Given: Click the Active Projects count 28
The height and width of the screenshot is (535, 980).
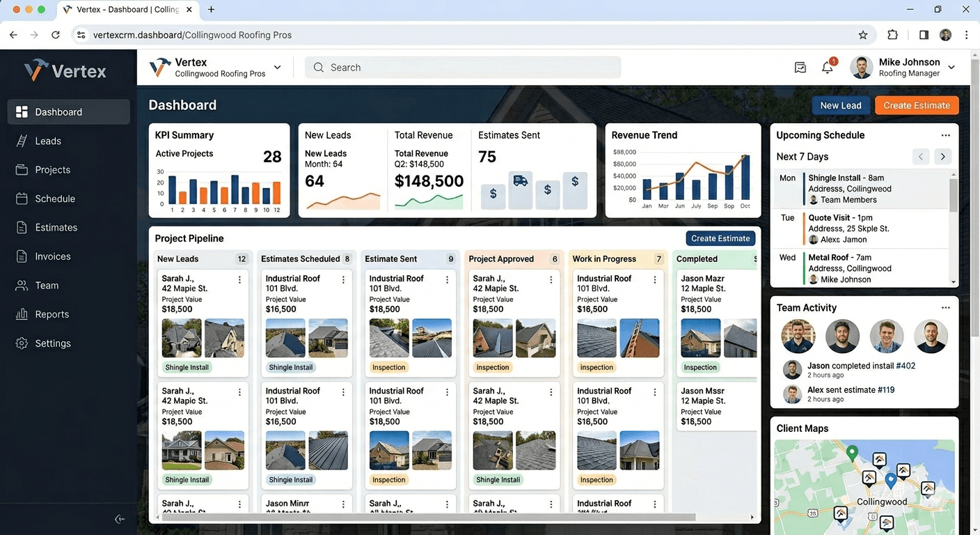Looking at the screenshot, I should click(272, 157).
